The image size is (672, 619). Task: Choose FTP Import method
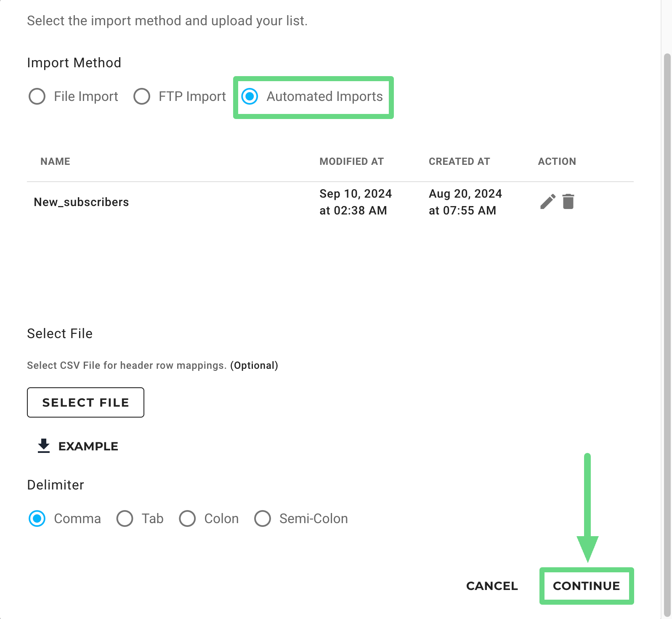(142, 96)
